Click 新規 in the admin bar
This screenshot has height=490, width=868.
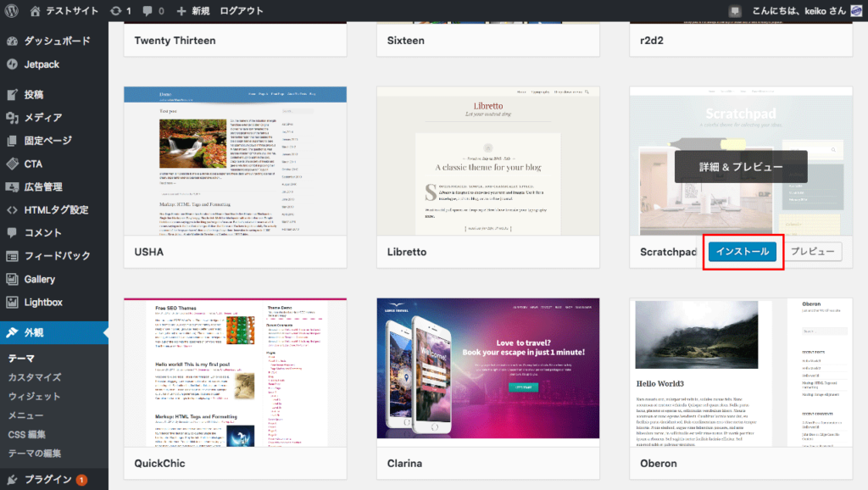click(200, 10)
